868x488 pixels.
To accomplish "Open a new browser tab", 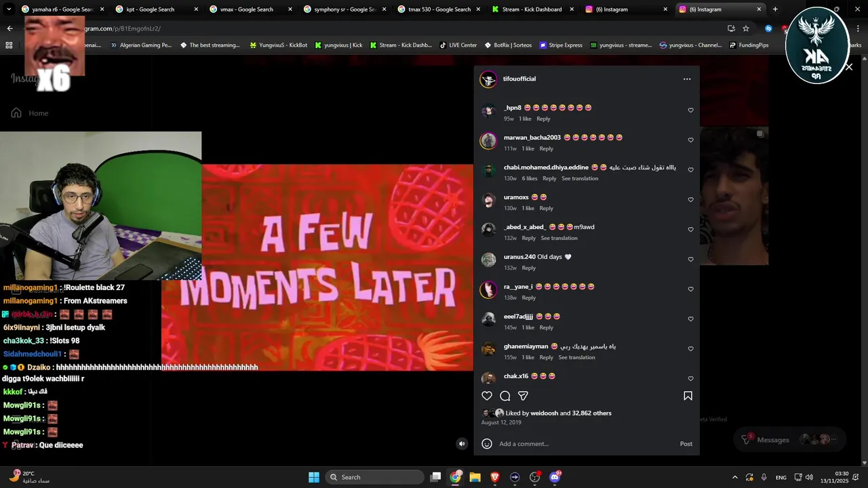I will pyautogui.click(x=775, y=9).
